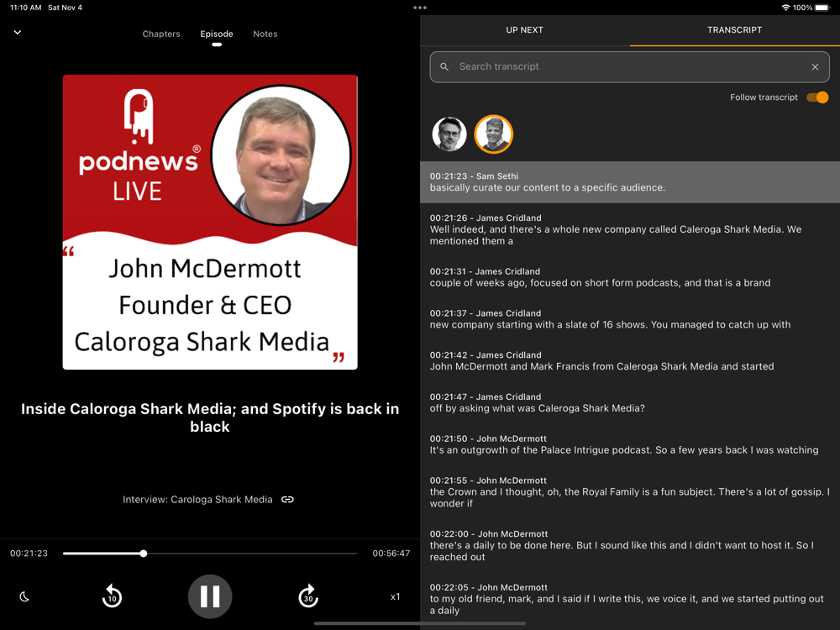This screenshot has width=840, height=630.
Task: Select the orange-ringed speaker avatar
Action: click(493, 134)
